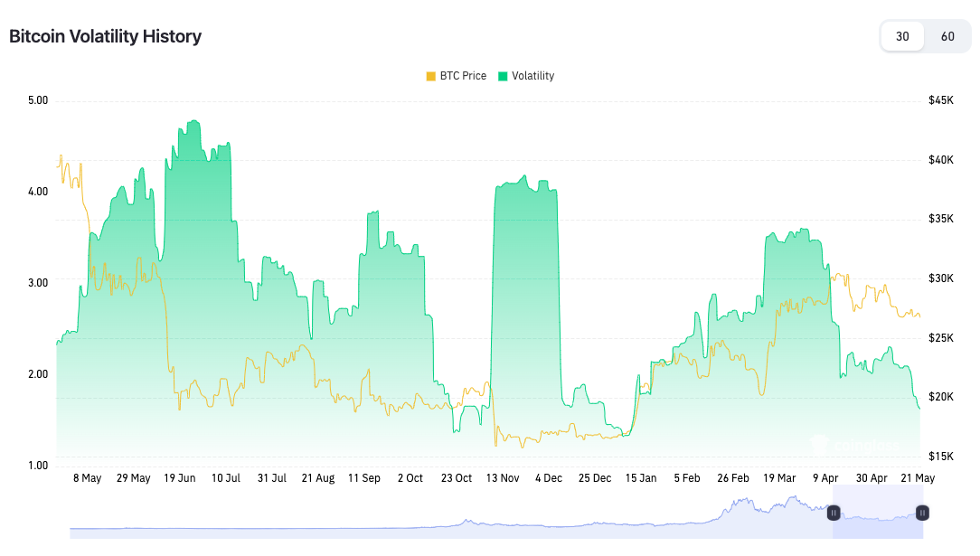Click the 26 Feb x-axis label
The width and height of the screenshot is (980, 556).
click(732, 478)
